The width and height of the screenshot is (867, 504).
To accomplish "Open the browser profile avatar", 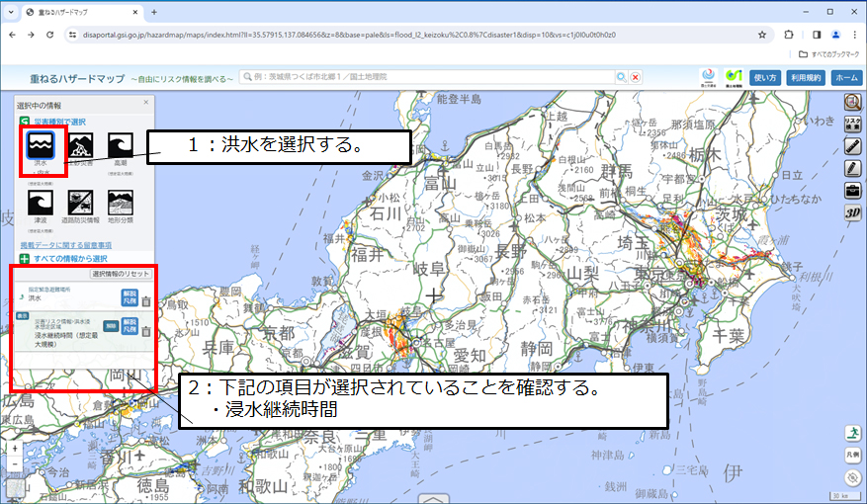I will pos(835,35).
